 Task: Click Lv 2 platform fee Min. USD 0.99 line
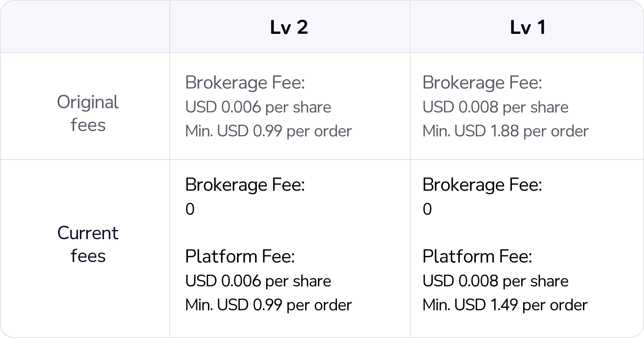(268, 305)
